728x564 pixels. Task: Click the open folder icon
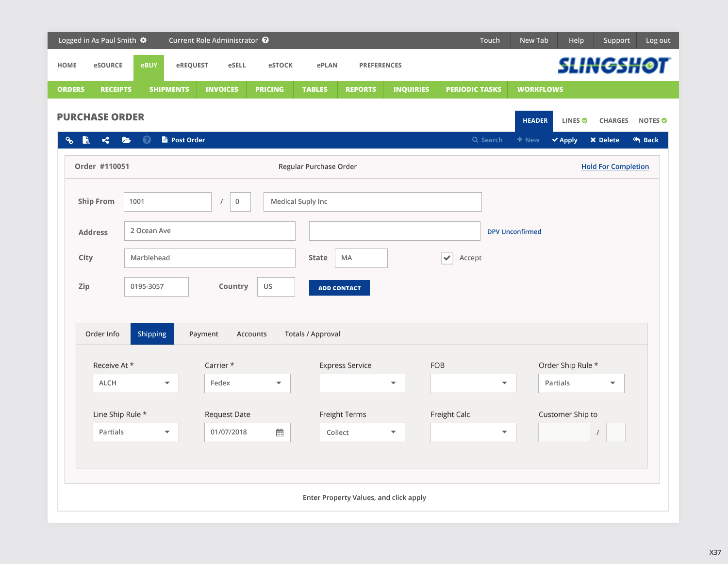127,140
